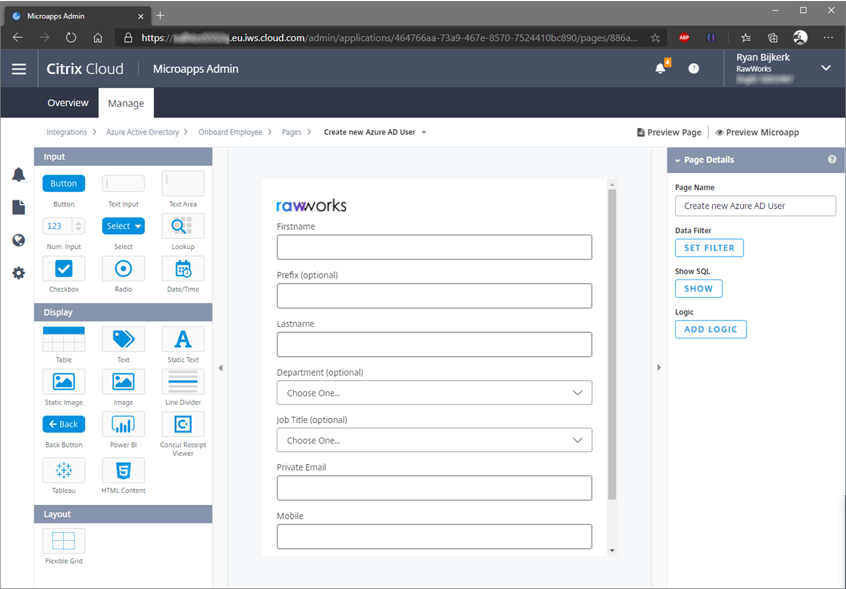Pick the Concur Receipt Viewer component
Image resolution: width=846 pixels, height=589 pixels.
click(x=183, y=424)
